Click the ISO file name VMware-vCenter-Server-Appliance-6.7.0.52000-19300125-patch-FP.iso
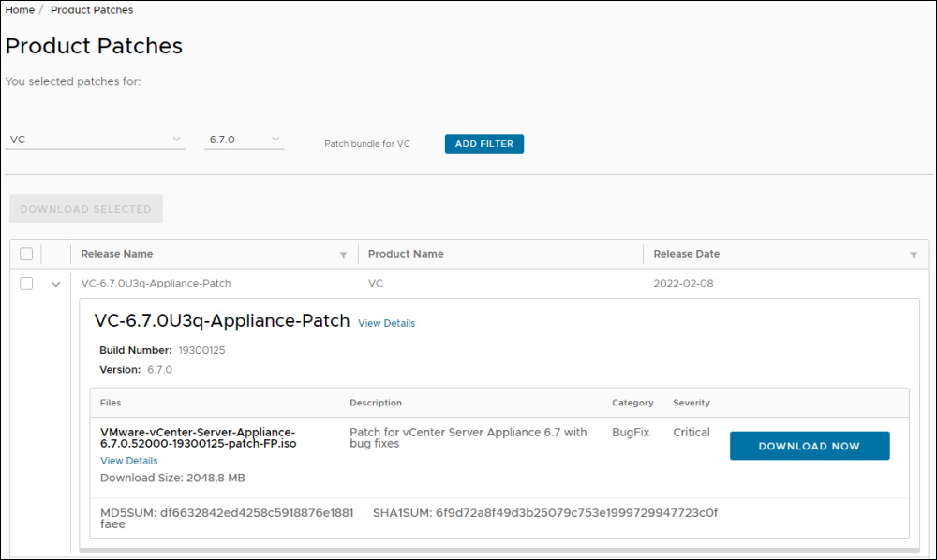This screenshot has width=937, height=560. (x=199, y=437)
